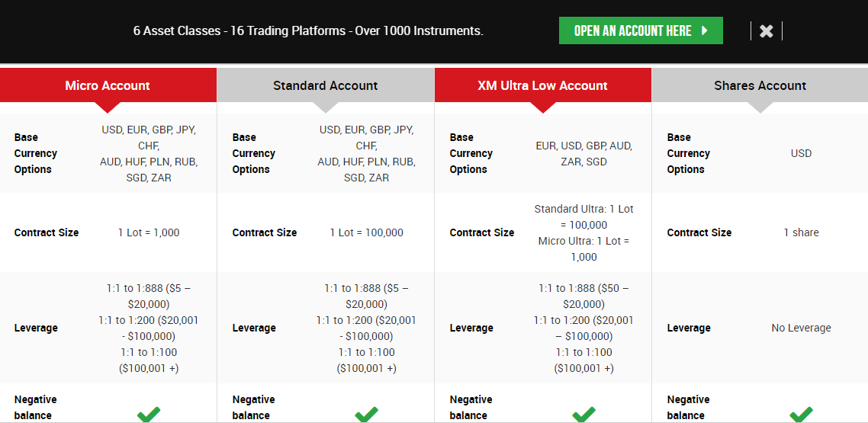Click Micro Account 'Negative balance' label
Viewport: 868px width, 423px height.
coord(35,408)
